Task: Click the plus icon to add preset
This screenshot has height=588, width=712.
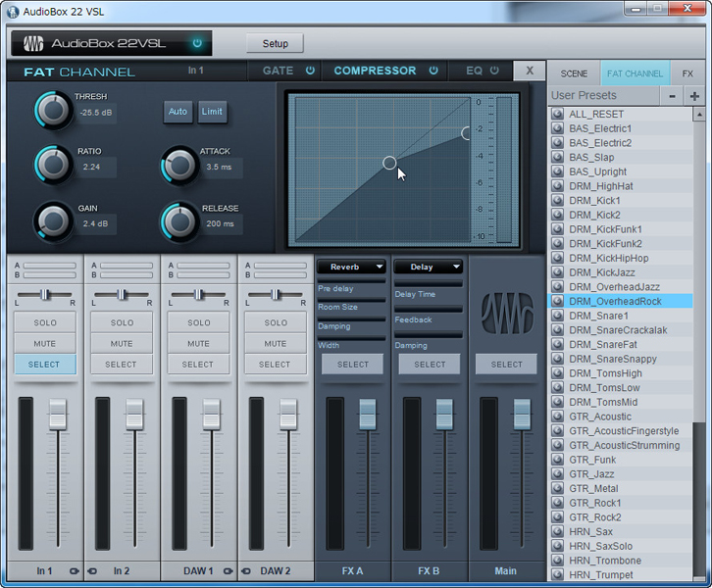Action: click(x=694, y=96)
